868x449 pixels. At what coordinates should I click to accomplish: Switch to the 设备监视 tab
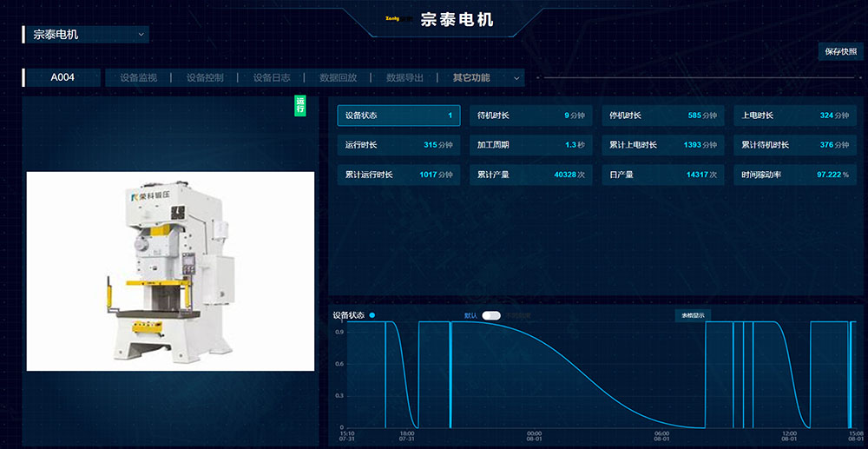(138, 78)
